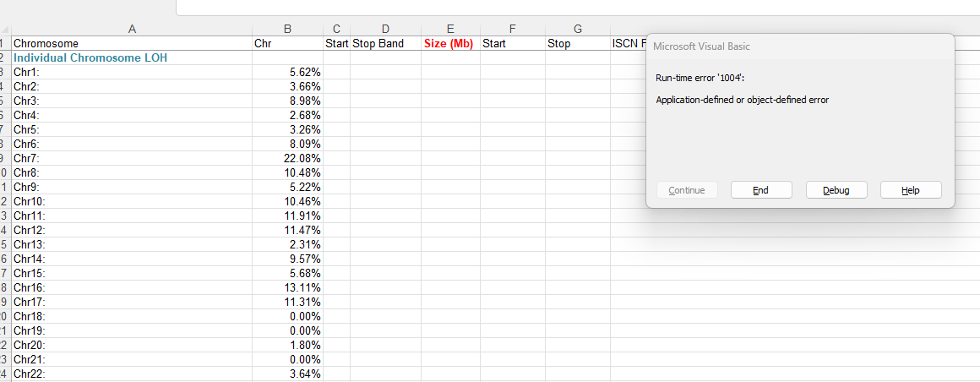The height and width of the screenshot is (382, 980).
Task: Select the 'Chr16:' cell
Action: 132,287
